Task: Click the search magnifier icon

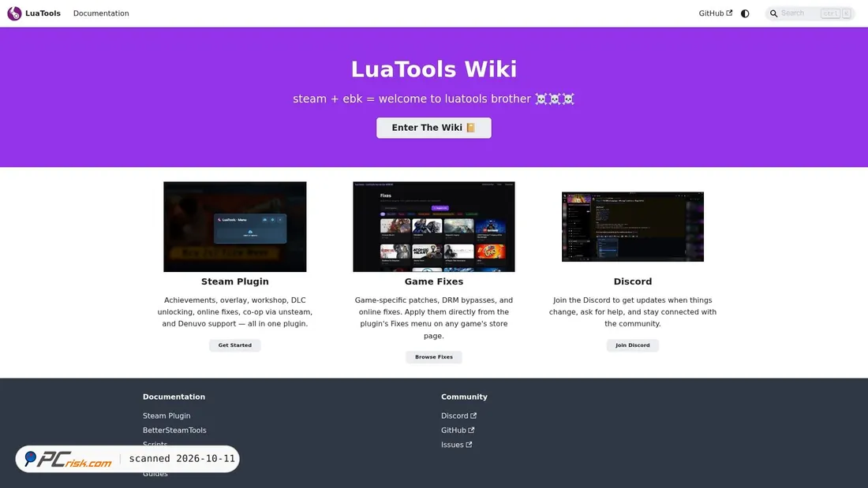Action: (774, 13)
